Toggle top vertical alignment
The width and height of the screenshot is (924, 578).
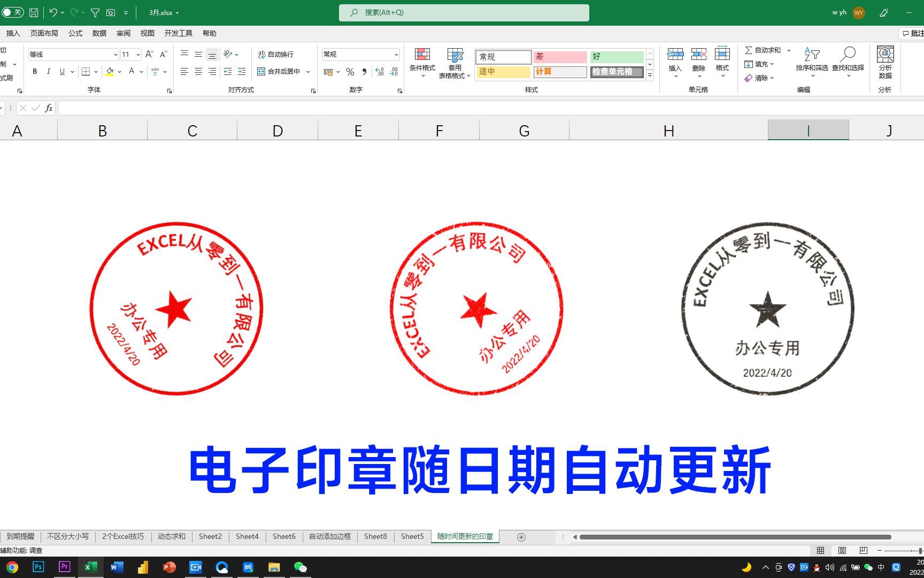[184, 54]
